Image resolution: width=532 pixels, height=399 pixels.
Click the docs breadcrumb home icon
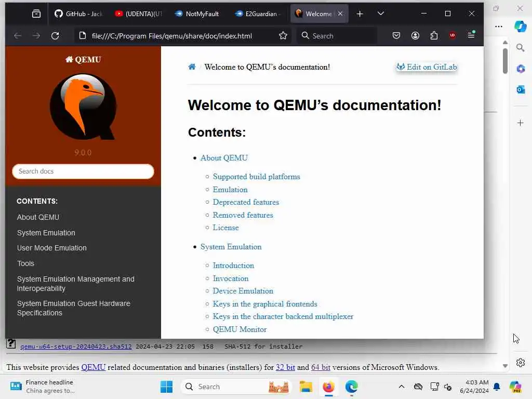[192, 67]
